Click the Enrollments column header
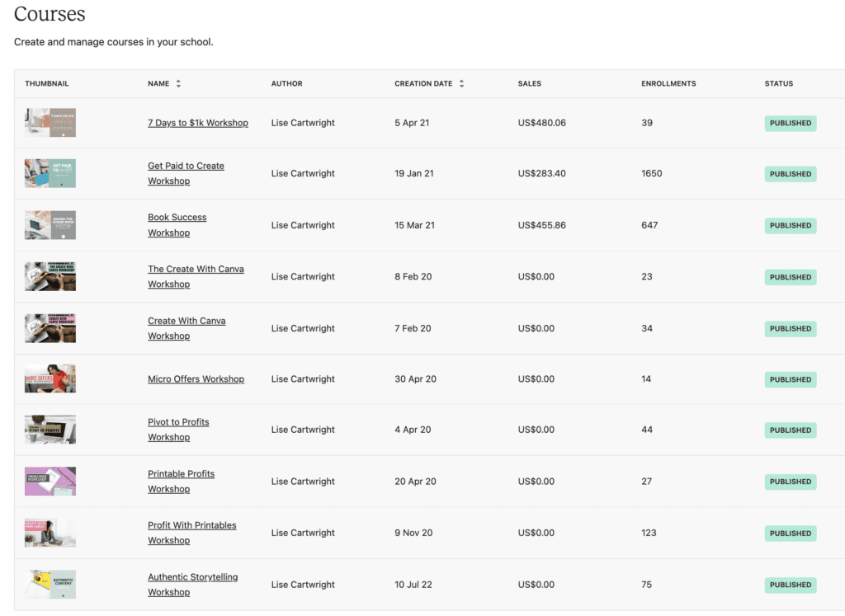The width and height of the screenshot is (845, 616). [668, 83]
